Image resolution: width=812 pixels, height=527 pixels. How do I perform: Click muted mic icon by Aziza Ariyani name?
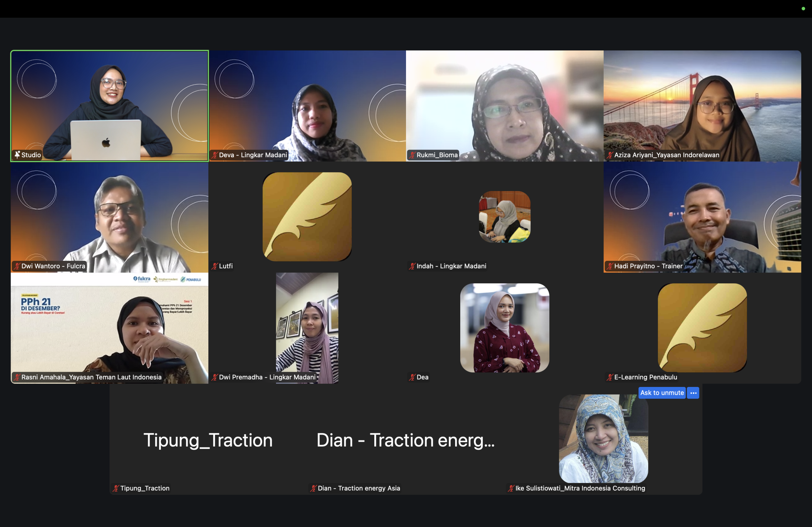click(x=610, y=155)
